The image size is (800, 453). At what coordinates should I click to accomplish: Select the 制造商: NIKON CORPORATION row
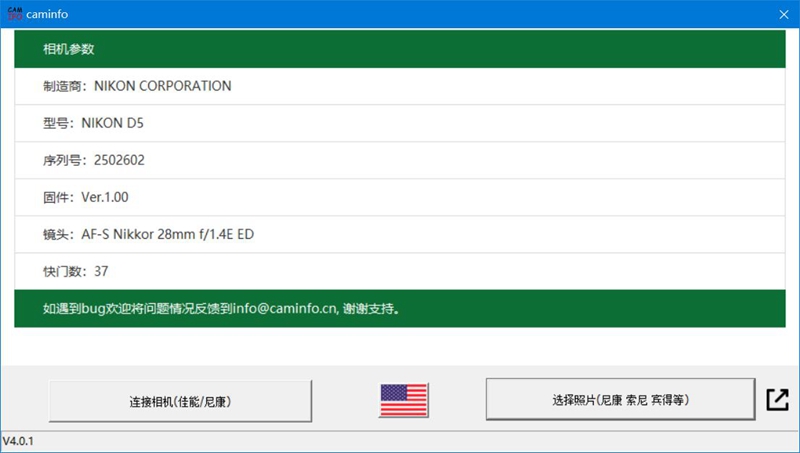[x=400, y=86]
